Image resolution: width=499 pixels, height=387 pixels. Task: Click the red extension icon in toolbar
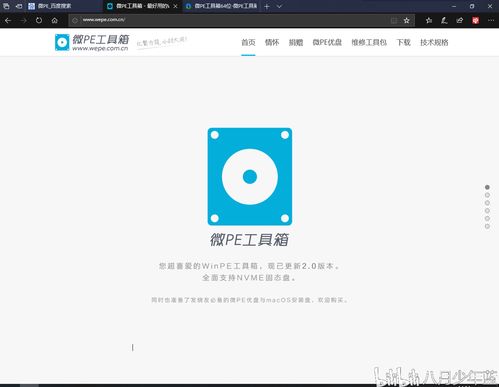point(475,21)
